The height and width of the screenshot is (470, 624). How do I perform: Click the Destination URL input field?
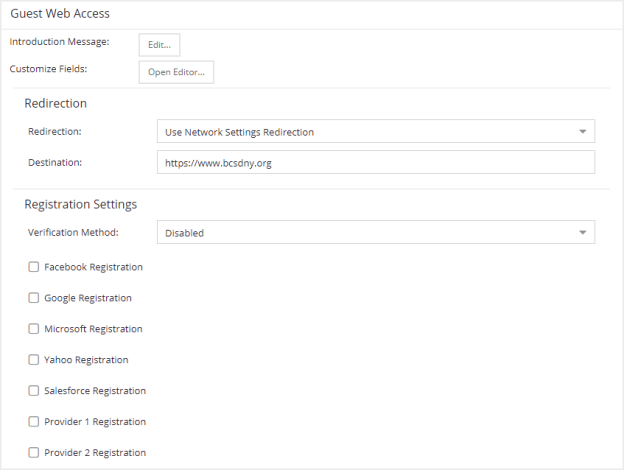coord(375,163)
